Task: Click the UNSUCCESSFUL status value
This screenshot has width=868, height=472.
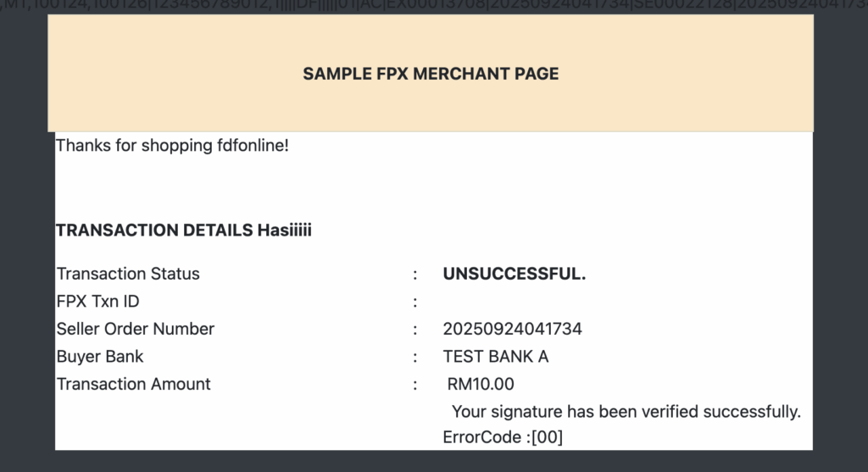Action: pyautogui.click(x=515, y=274)
